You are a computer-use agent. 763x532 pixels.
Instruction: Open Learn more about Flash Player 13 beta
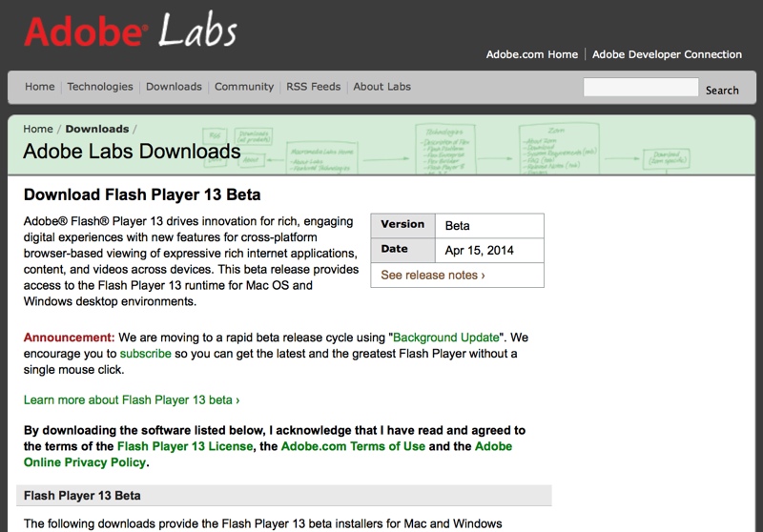[x=132, y=399]
